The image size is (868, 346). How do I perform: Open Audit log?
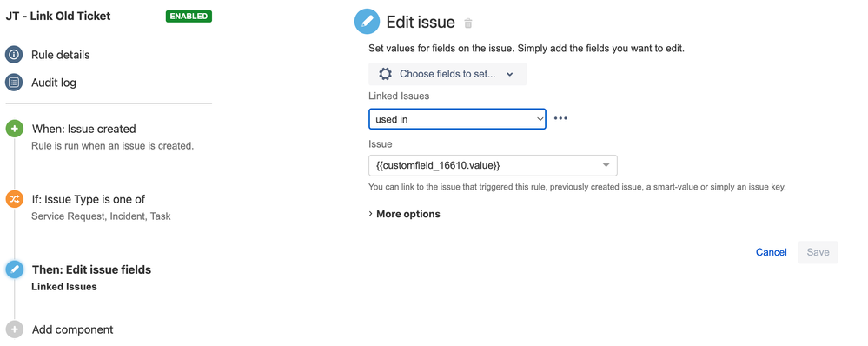click(x=54, y=83)
